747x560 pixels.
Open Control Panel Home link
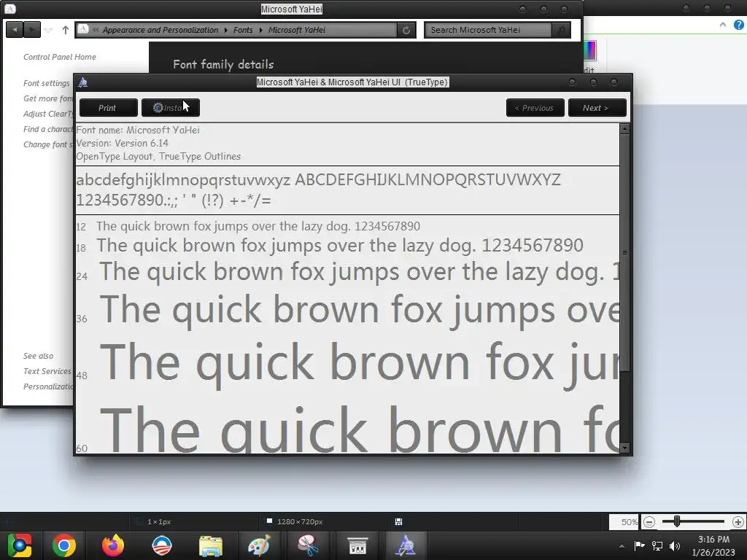click(60, 57)
